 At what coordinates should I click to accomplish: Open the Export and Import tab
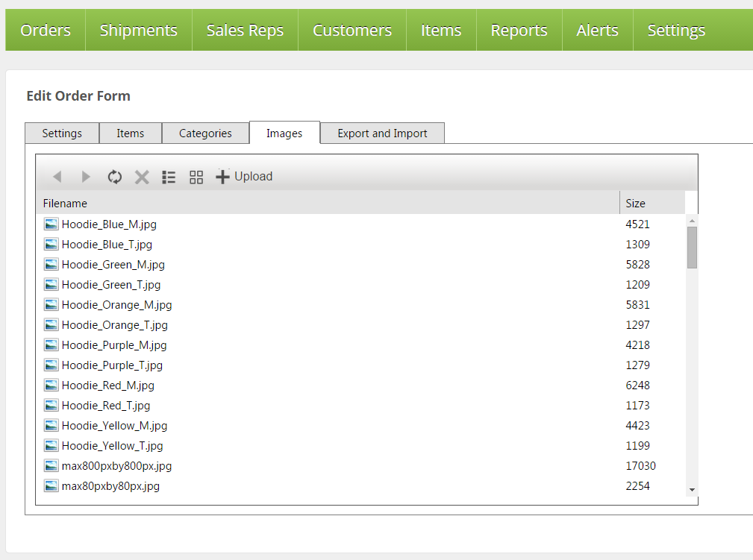tap(382, 133)
